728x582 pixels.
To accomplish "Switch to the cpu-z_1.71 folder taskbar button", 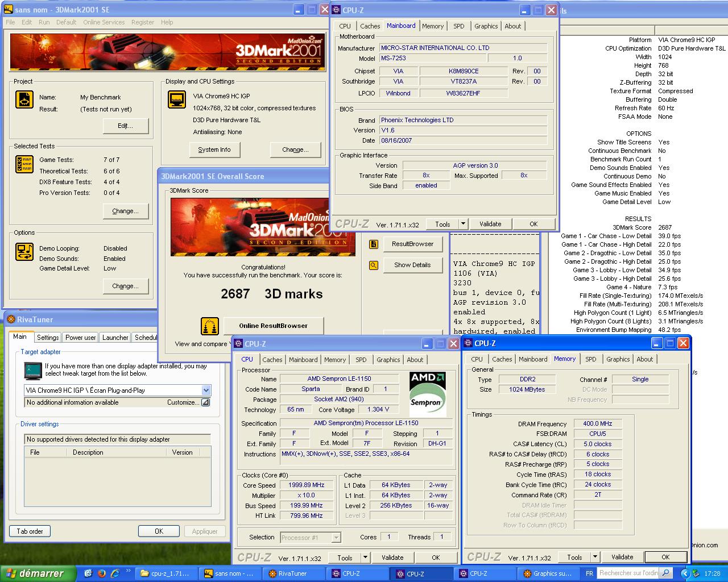I will pyautogui.click(x=167, y=573).
